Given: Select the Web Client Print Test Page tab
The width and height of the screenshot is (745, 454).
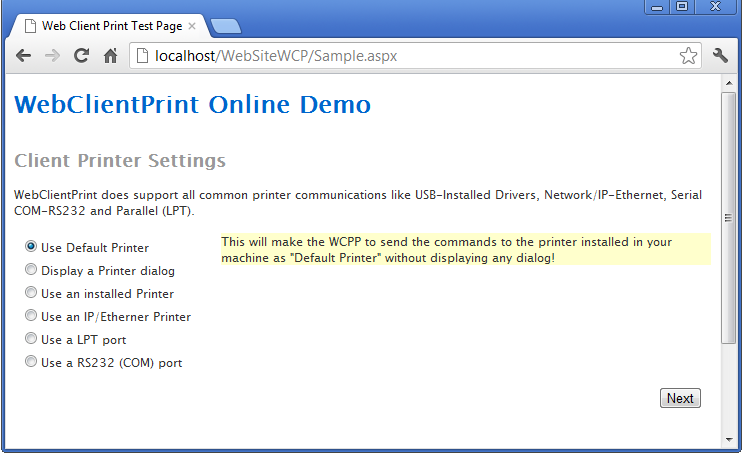Looking at the screenshot, I should pyautogui.click(x=108, y=26).
